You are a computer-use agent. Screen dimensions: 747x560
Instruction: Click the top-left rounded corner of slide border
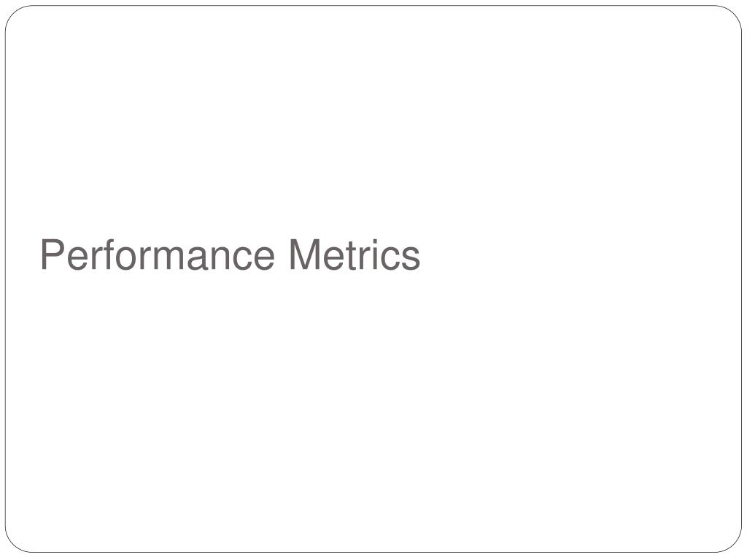click(x=13, y=14)
